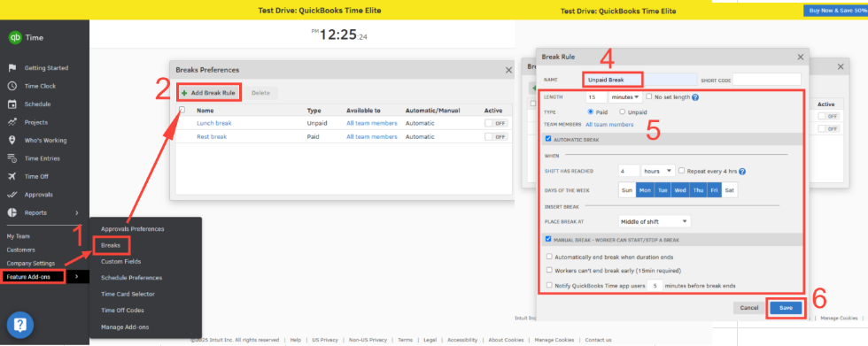Click the QuickBooks Time logo
The height and width of the screenshot is (346, 868).
14,37
